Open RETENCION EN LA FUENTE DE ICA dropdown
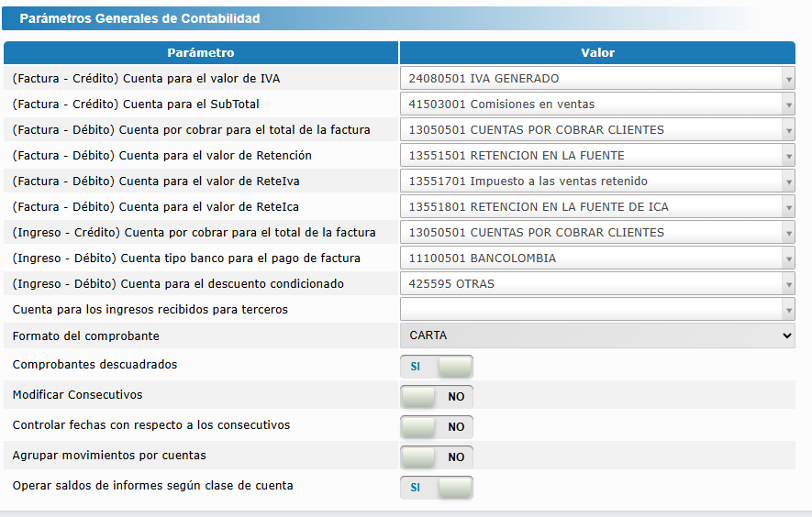The image size is (812, 517). click(x=597, y=207)
